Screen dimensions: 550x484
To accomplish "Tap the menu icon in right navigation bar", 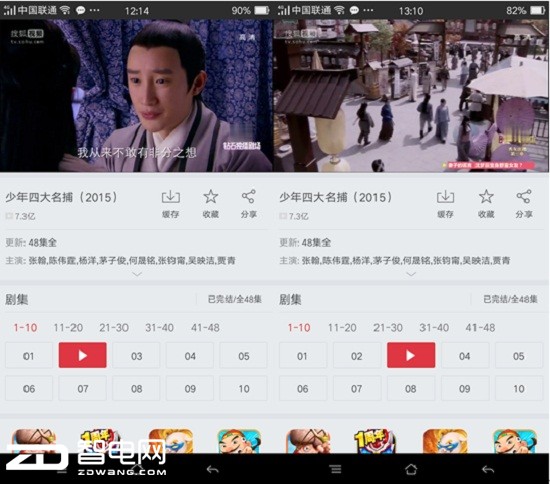I will tap(336, 469).
